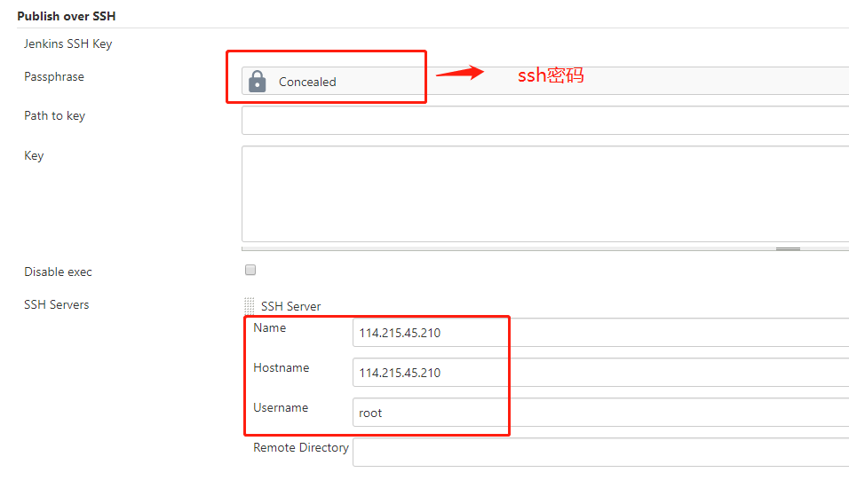Click inside the Key text area
This screenshot has width=849, height=504.
click(545, 193)
